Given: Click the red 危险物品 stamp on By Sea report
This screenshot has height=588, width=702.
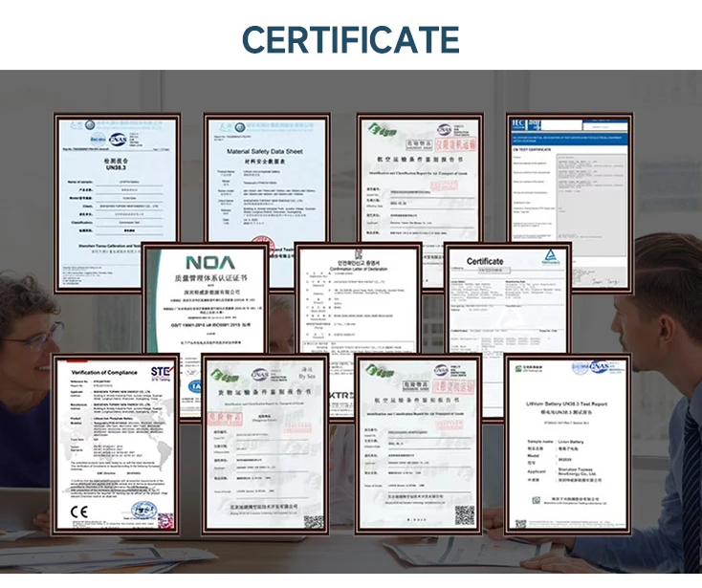Looking at the screenshot, I should pos(225,419).
